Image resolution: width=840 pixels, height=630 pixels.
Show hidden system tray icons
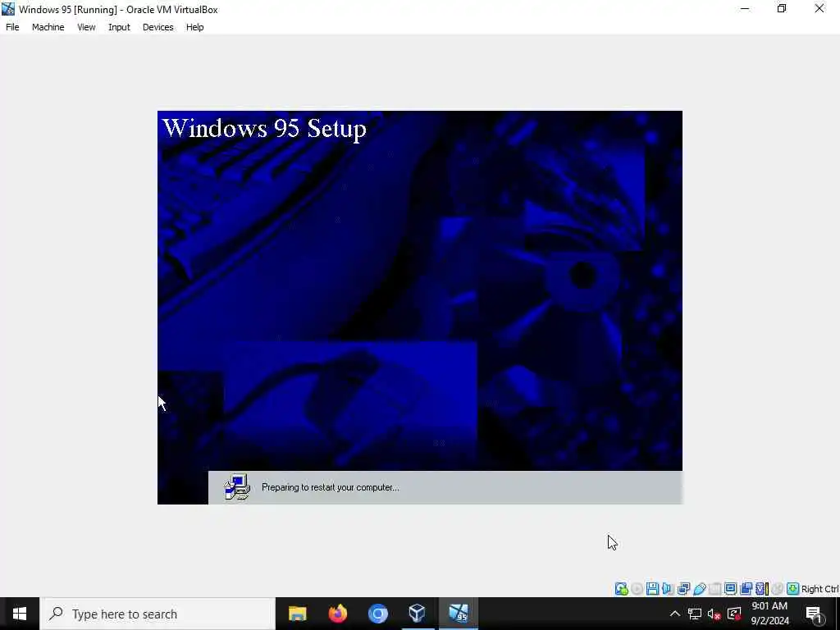coord(675,614)
